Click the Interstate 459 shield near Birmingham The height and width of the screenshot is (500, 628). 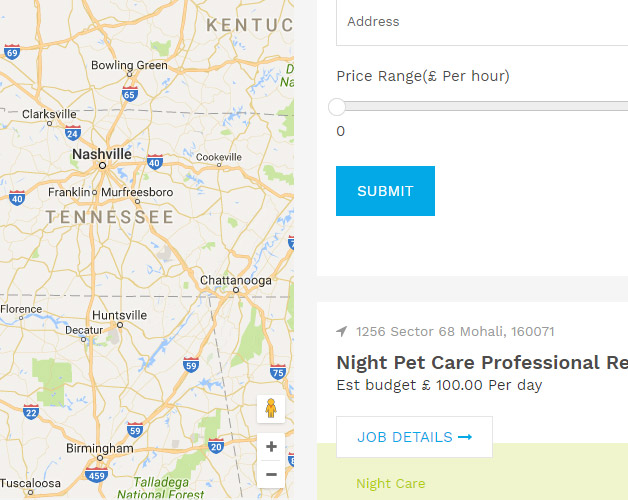tap(97, 472)
